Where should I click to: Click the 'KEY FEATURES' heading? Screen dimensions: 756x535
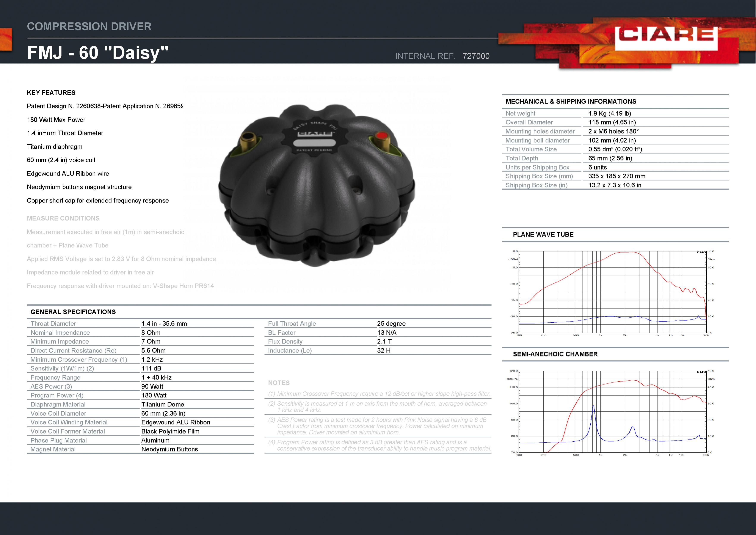tap(51, 93)
